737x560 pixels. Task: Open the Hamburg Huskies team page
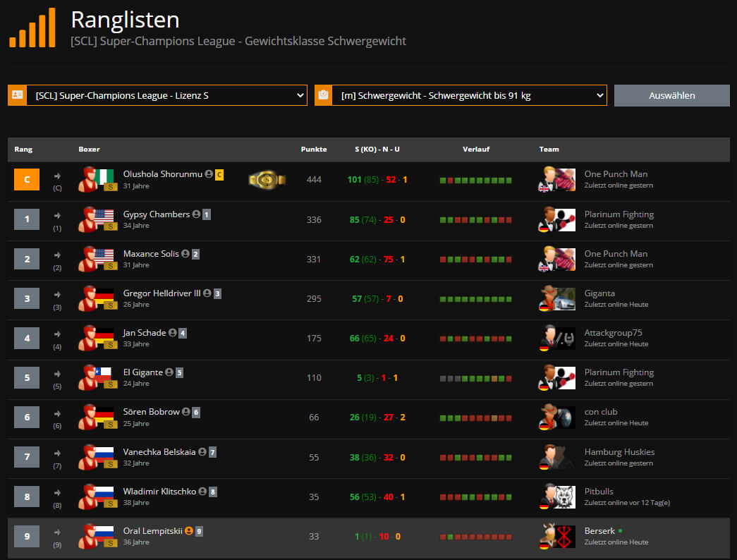[x=619, y=451]
